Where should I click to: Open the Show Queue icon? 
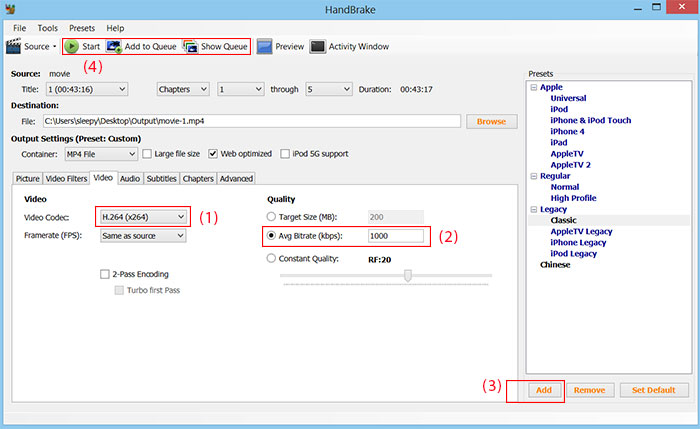click(x=190, y=46)
